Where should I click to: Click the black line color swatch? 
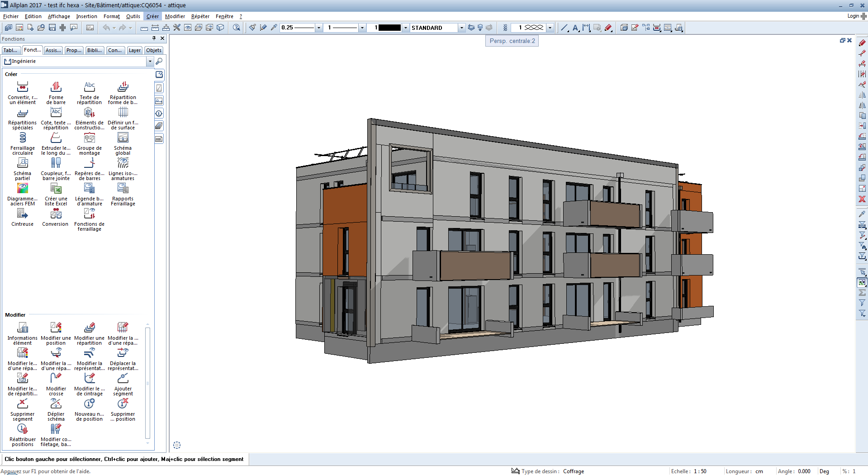(x=389, y=28)
